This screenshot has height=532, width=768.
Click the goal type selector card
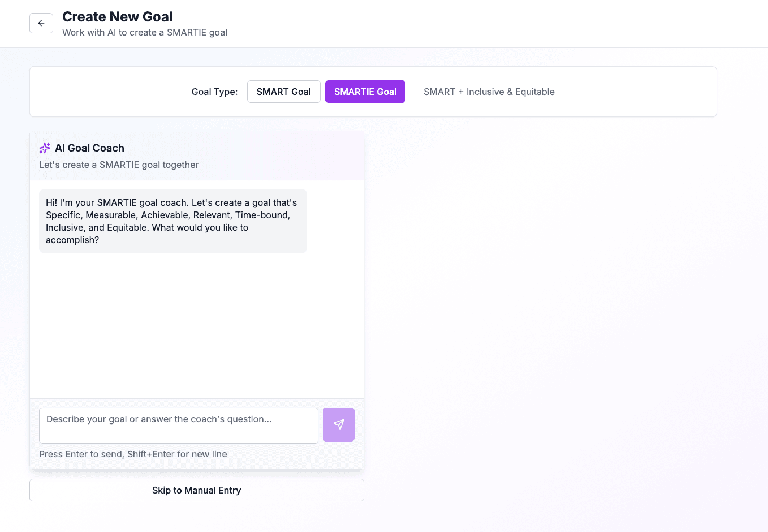373,91
